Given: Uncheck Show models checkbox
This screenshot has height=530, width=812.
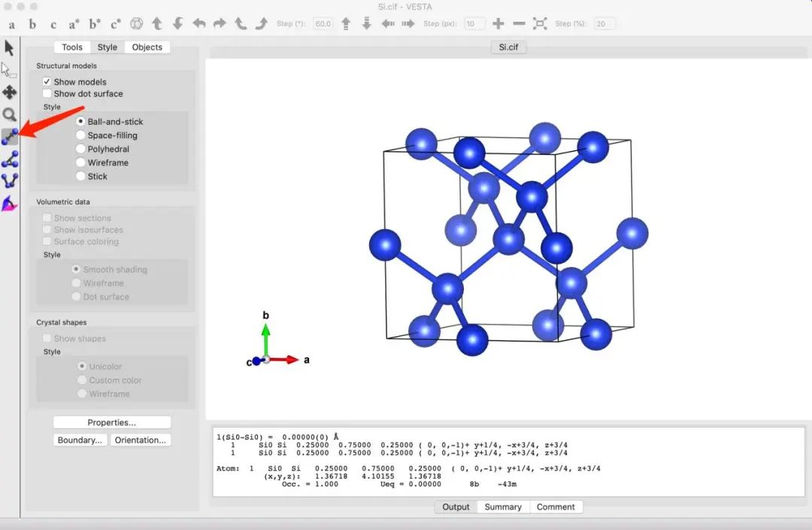Looking at the screenshot, I should pos(47,82).
